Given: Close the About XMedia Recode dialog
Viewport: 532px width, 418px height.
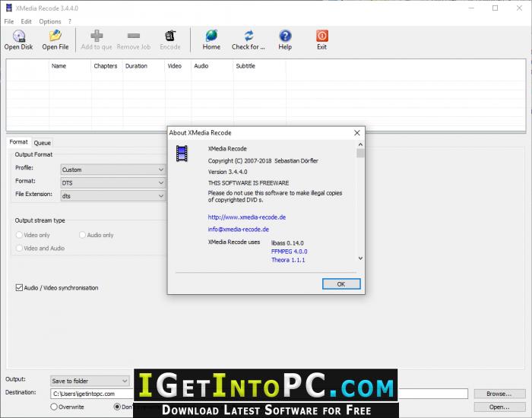Looking at the screenshot, I should tap(357, 133).
